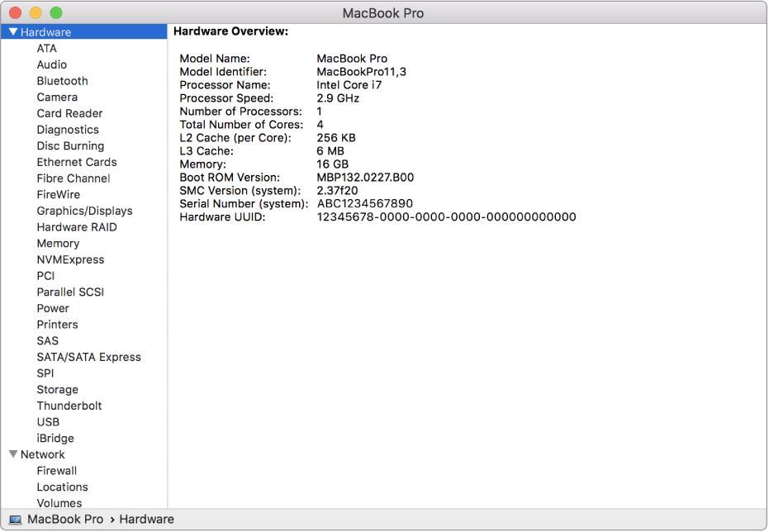
Task: Click the Serial Number (system) label
Action: [x=244, y=204]
